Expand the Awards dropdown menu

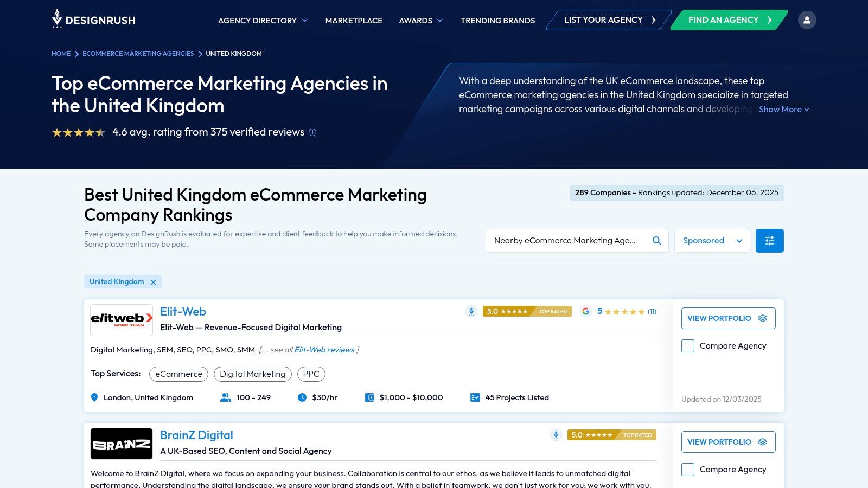coord(420,21)
